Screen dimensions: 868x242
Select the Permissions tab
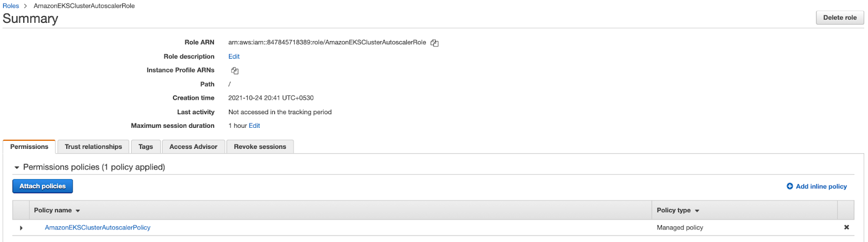[x=29, y=147]
